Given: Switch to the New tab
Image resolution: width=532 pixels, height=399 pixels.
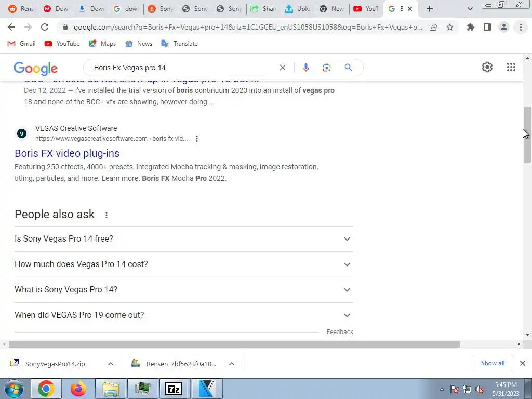Looking at the screenshot, I should (x=332, y=9).
